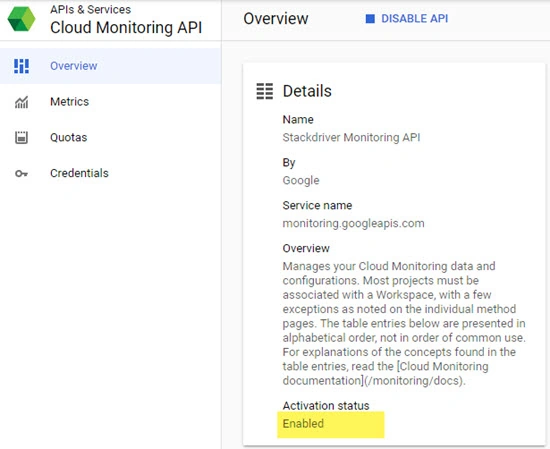Click the Name field label
The width and height of the screenshot is (550, 449).
click(298, 120)
